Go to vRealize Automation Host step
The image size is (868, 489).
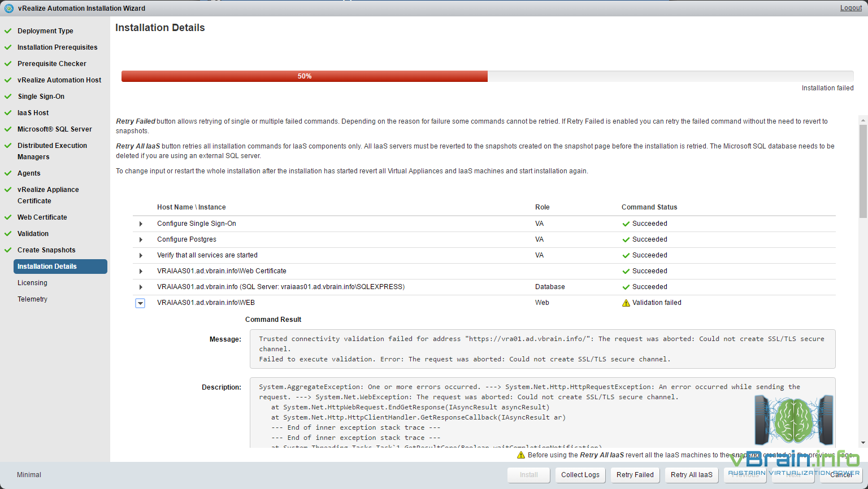click(59, 80)
